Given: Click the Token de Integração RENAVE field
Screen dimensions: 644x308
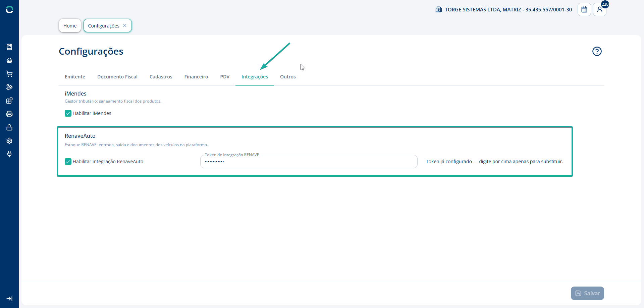Looking at the screenshot, I should tap(309, 162).
